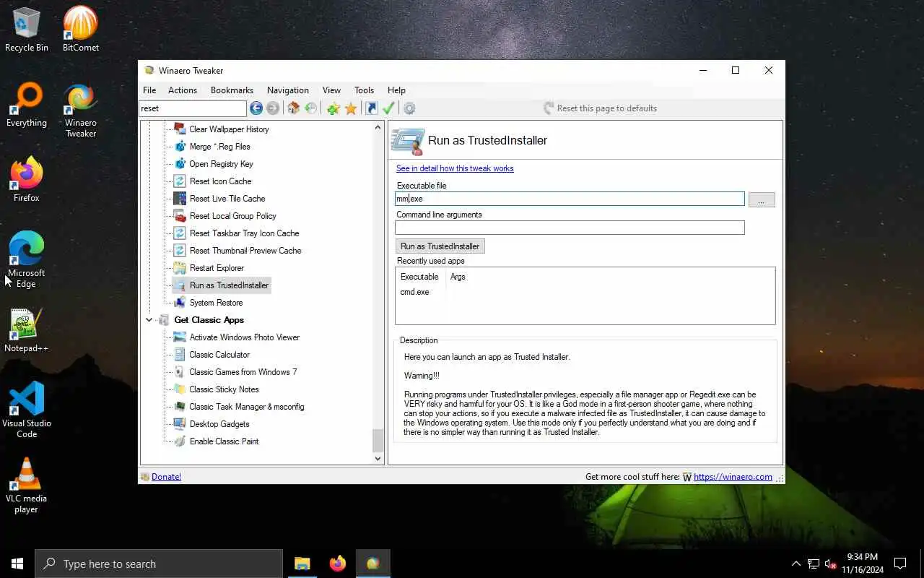This screenshot has height=578, width=924.
Task: Click the Windows Start button
Action: point(17,564)
